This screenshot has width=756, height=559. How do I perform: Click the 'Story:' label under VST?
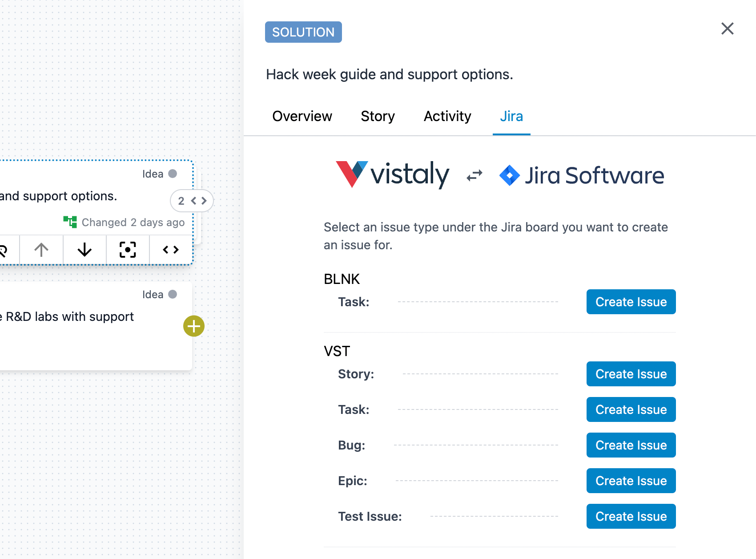tap(356, 374)
